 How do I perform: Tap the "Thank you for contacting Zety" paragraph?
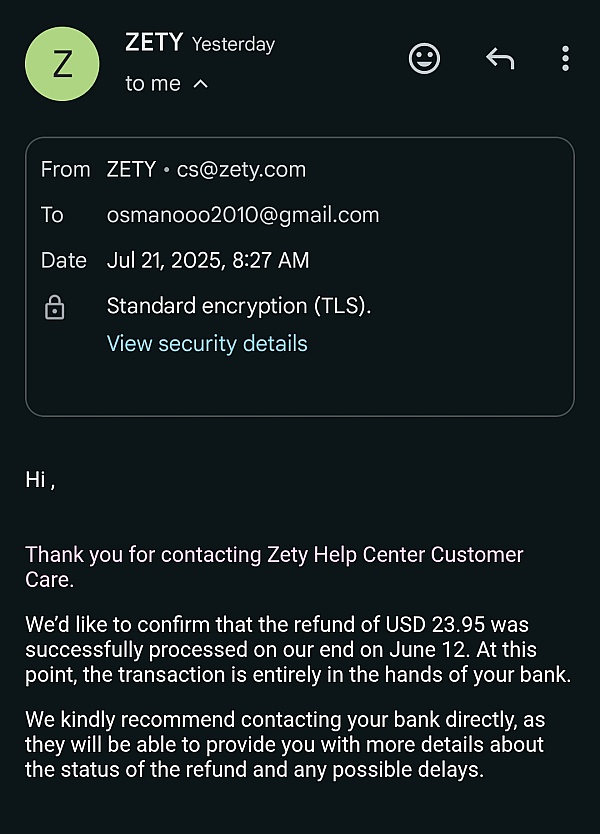[274, 566]
